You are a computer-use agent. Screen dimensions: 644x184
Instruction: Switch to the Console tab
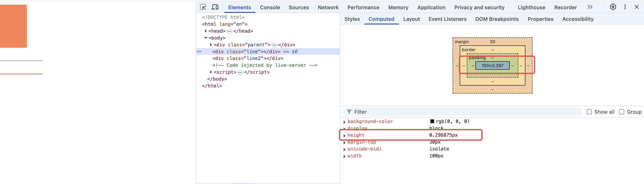270,8
